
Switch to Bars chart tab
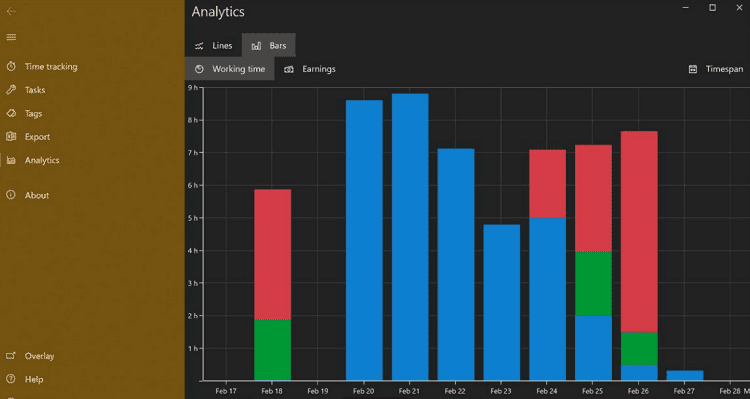coord(269,46)
